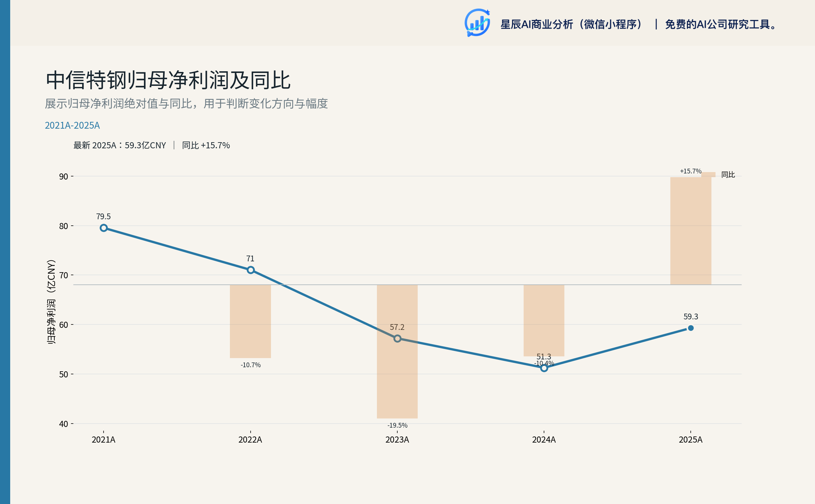
Task: Click the 2024A x-axis label
Action: pyautogui.click(x=544, y=440)
